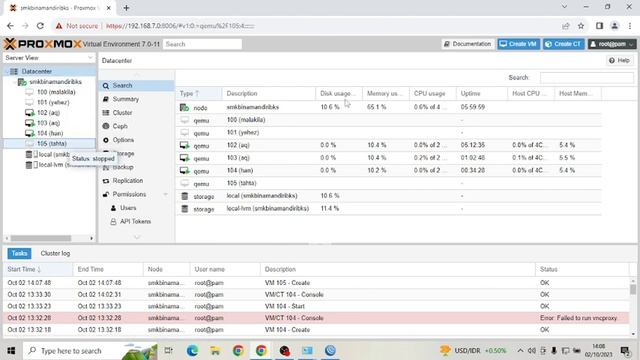
Task: Click the running VM icon in row 102 (aq)
Action: (184, 145)
